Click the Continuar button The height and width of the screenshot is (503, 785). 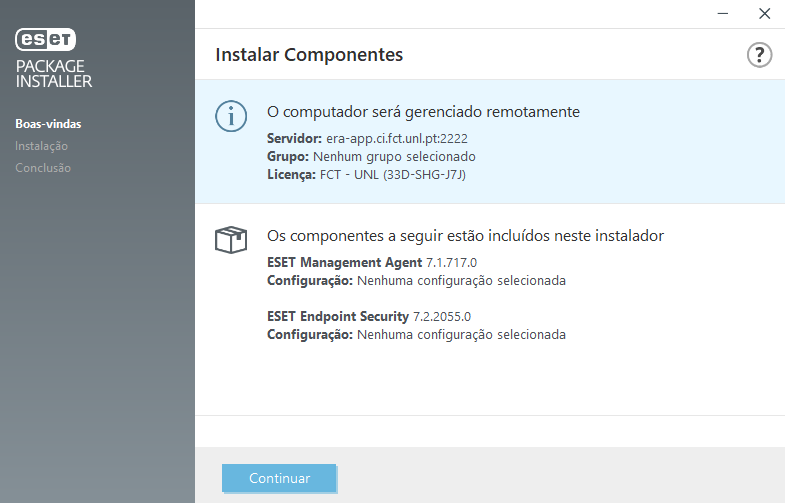279,478
